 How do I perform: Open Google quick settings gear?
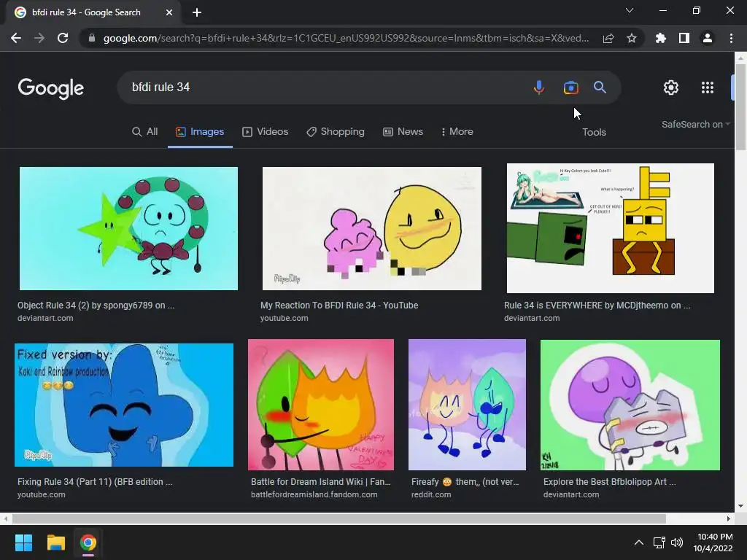pyautogui.click(x=671, y=87)
